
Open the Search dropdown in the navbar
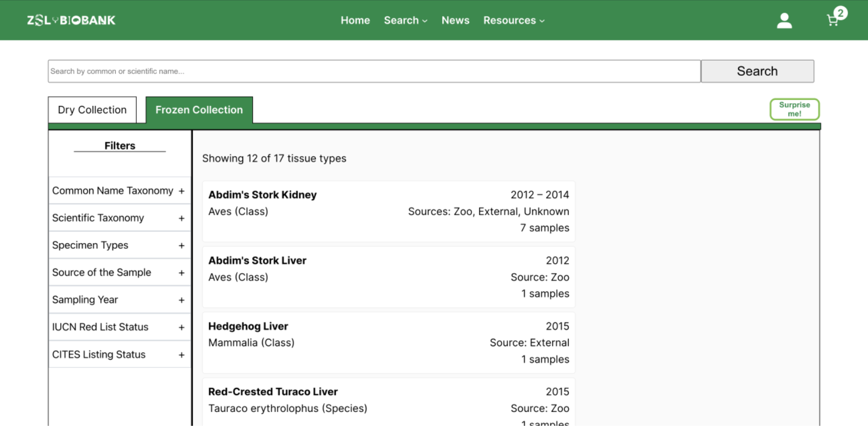tap(406, 20)
